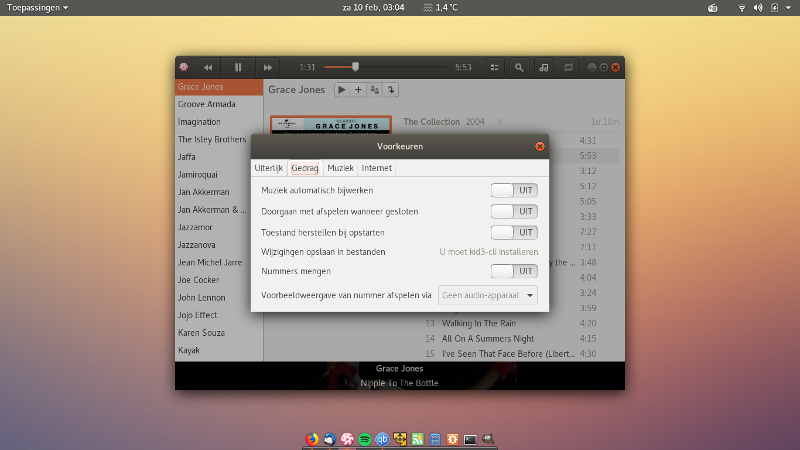Open the terminal from the dock

click(470, 439)
